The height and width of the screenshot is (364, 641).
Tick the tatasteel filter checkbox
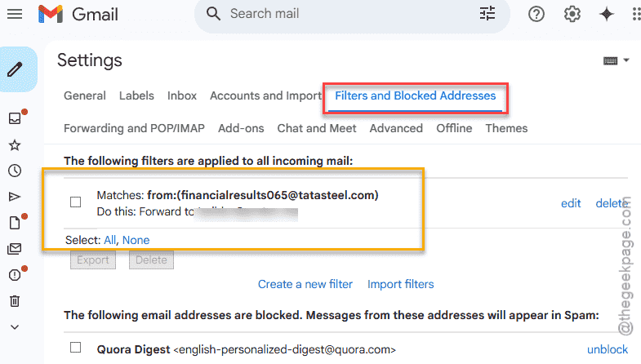click(76, 202)
